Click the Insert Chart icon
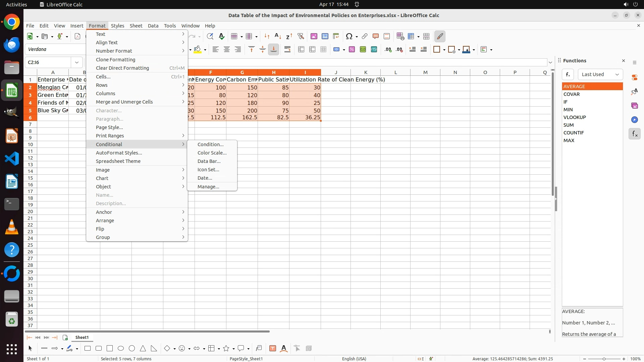Viewport: 644px width, 362px height. pos(325,36)
